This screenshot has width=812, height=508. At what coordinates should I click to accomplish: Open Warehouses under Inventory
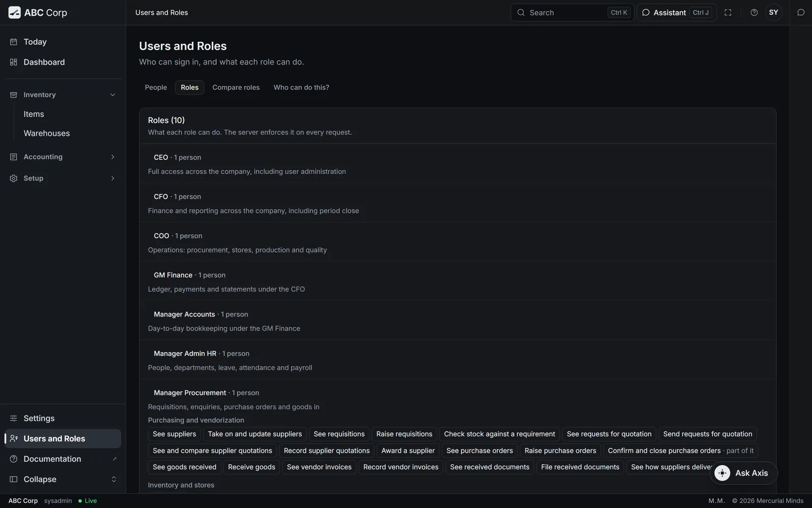pos(70,133)
